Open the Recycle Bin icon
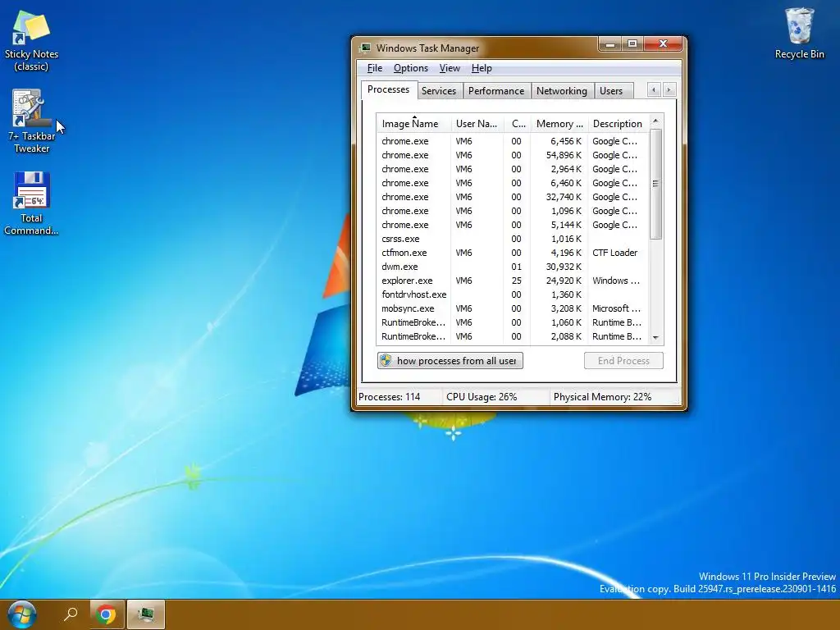Image resolution: width=840 pixels, height=630 pixels. (x=799, y=33)
